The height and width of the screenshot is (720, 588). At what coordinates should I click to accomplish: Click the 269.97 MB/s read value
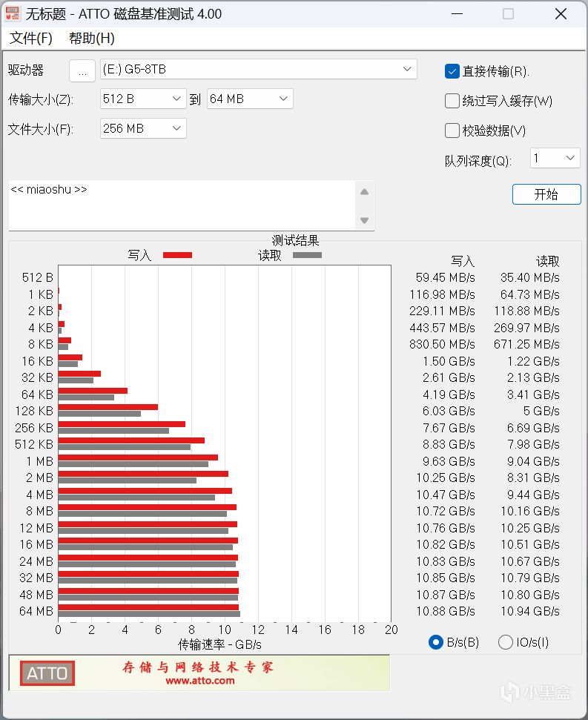pos(526,328)
